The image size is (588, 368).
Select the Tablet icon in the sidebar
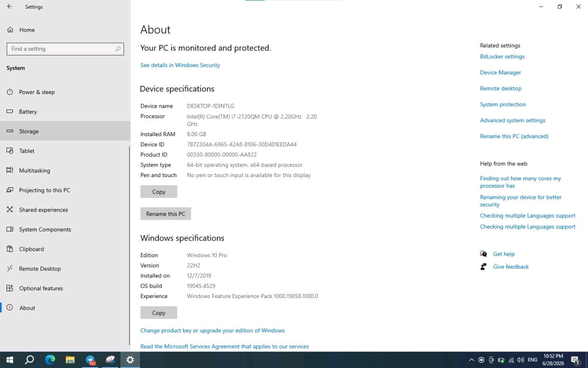tap(10, 151)
